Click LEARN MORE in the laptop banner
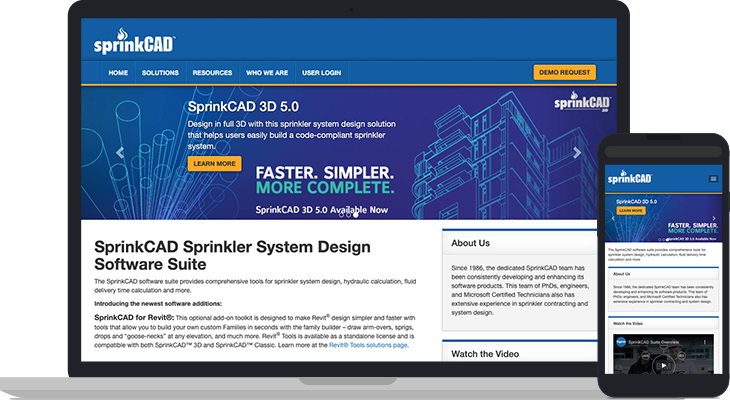Viewport: 730px width, 400px height. click(x=215, y=163)
